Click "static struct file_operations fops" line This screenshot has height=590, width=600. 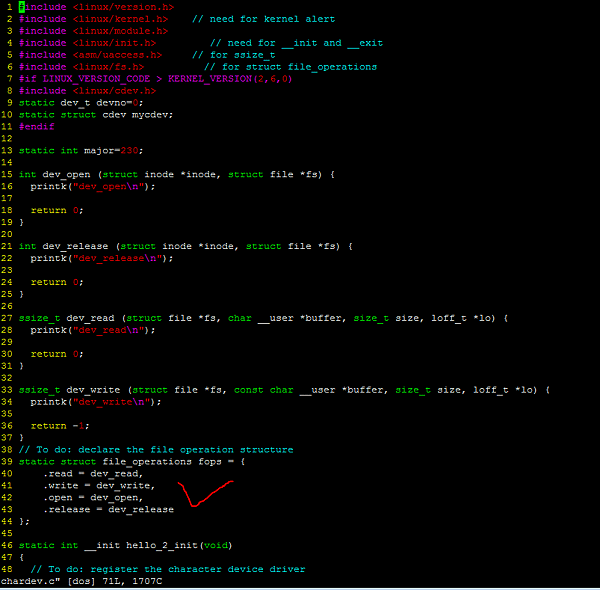coord(132,461)
